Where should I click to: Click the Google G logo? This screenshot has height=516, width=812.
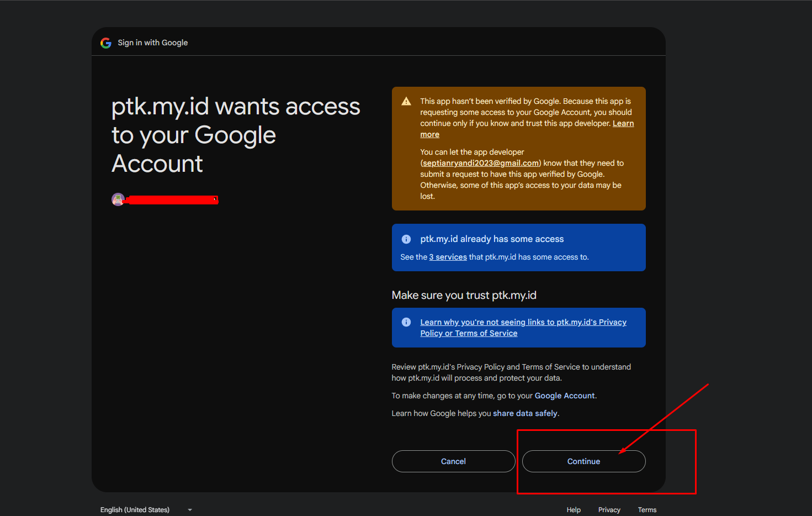[106, 43]
